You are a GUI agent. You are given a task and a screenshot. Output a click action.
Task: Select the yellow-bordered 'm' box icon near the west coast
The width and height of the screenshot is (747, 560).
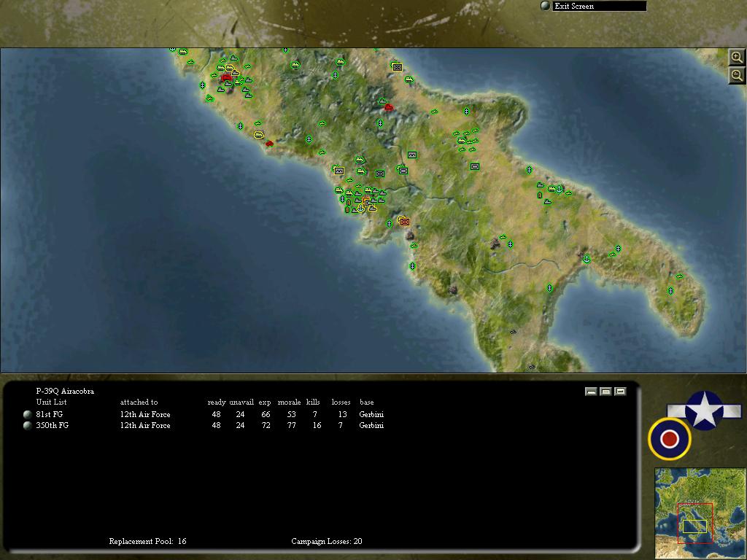(x=338, y=171)
